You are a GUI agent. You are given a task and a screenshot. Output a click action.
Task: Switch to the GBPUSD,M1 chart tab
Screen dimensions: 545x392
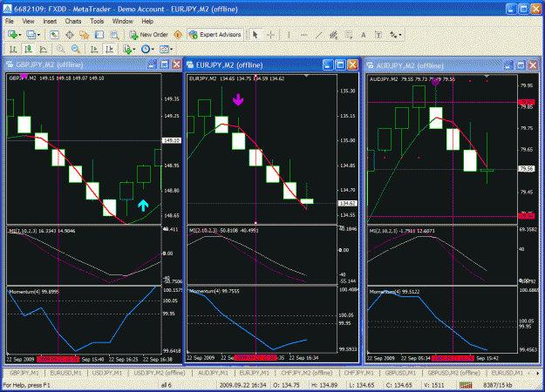click(400, 373)
